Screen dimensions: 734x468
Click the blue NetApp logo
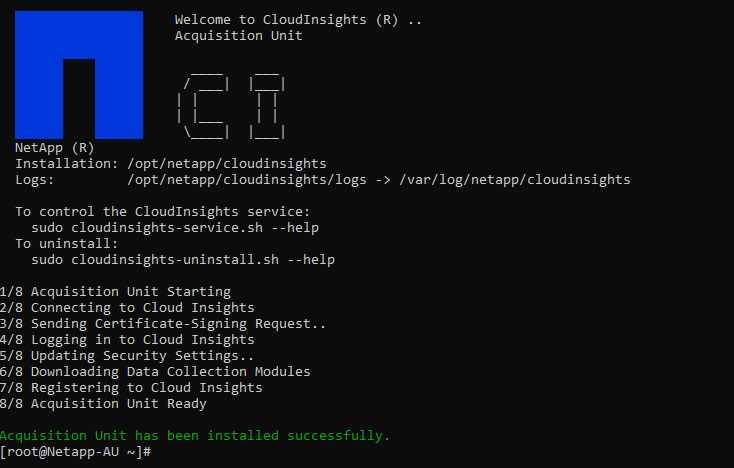[79, 75]
